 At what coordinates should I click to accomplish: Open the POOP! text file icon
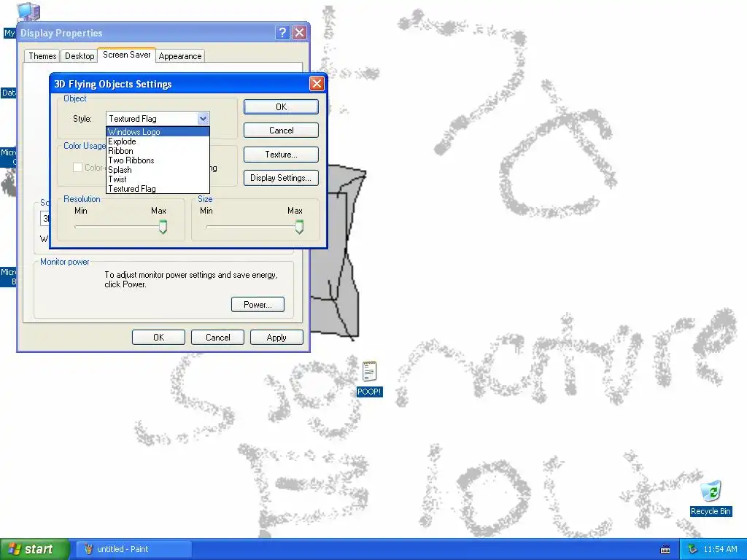click(x=369, y=372)
